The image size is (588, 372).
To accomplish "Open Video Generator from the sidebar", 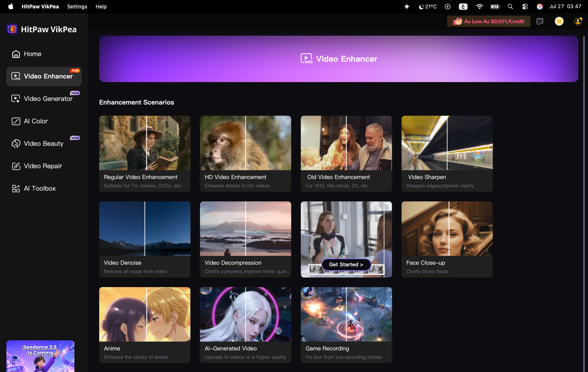I will point(44,99).
